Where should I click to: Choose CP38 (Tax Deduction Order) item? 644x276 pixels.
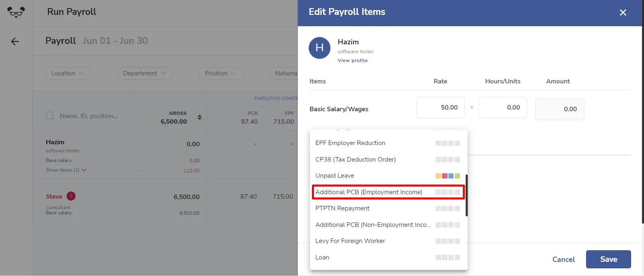pos(388,160)
